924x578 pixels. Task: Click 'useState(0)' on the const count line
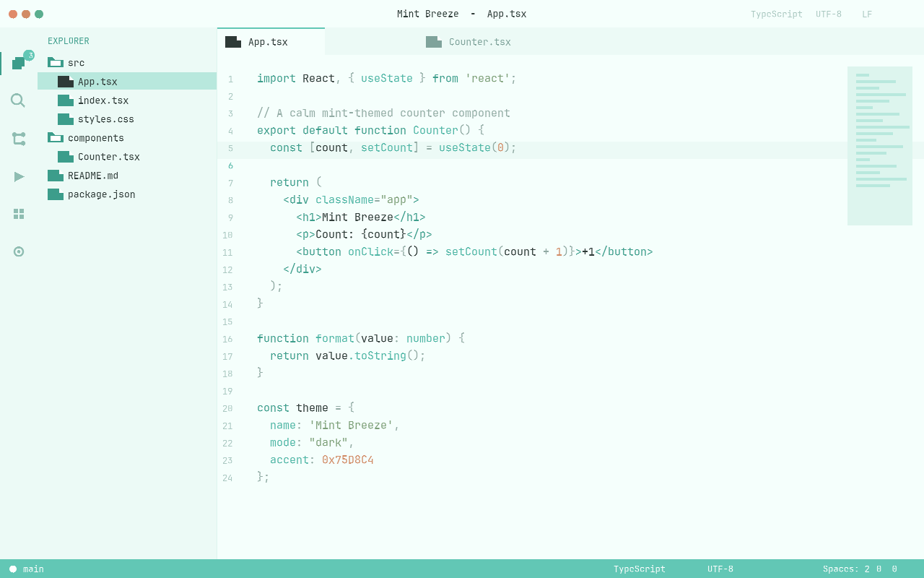click(x=474, y=147)
